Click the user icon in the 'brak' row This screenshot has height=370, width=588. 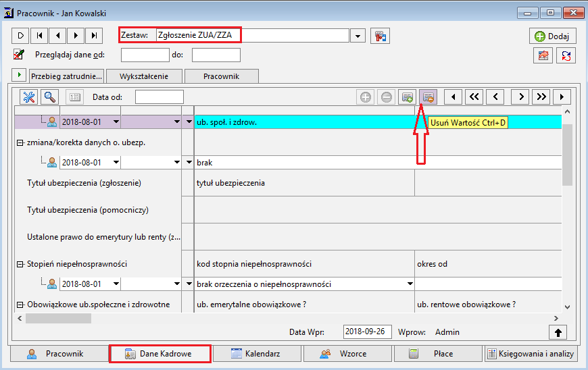(52, 162)
